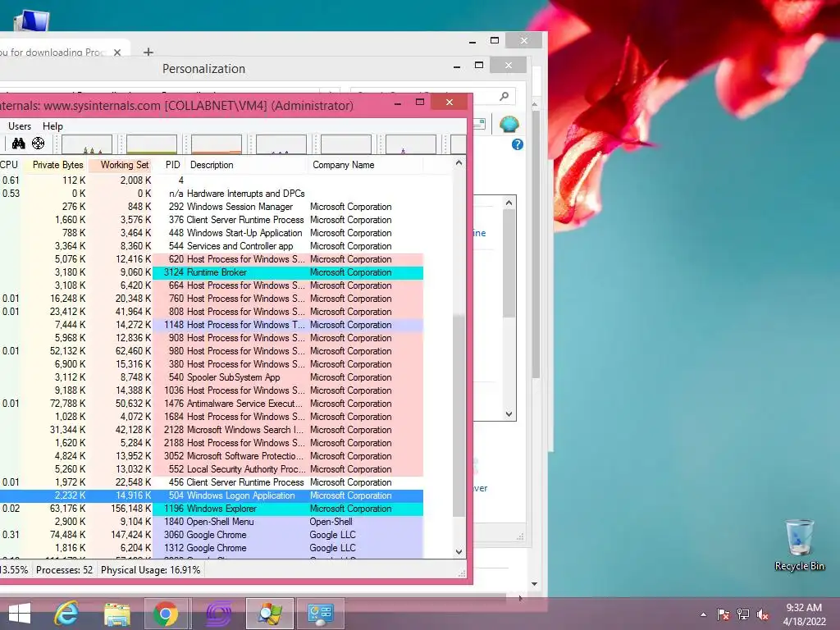Select the Microsoft Software Protection row
This screenshot has width=840, height=630.
(x=212, y=456)
